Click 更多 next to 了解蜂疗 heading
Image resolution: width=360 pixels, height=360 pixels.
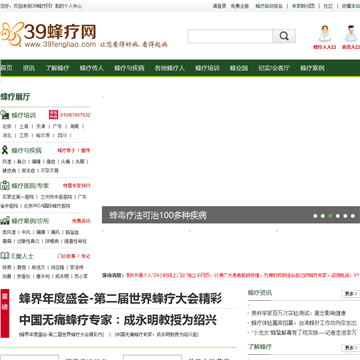350,348
